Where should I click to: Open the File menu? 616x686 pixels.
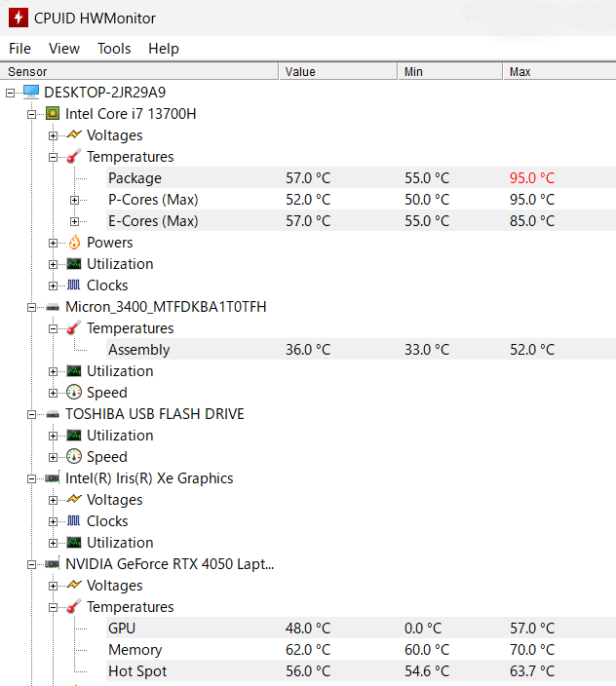19,49
